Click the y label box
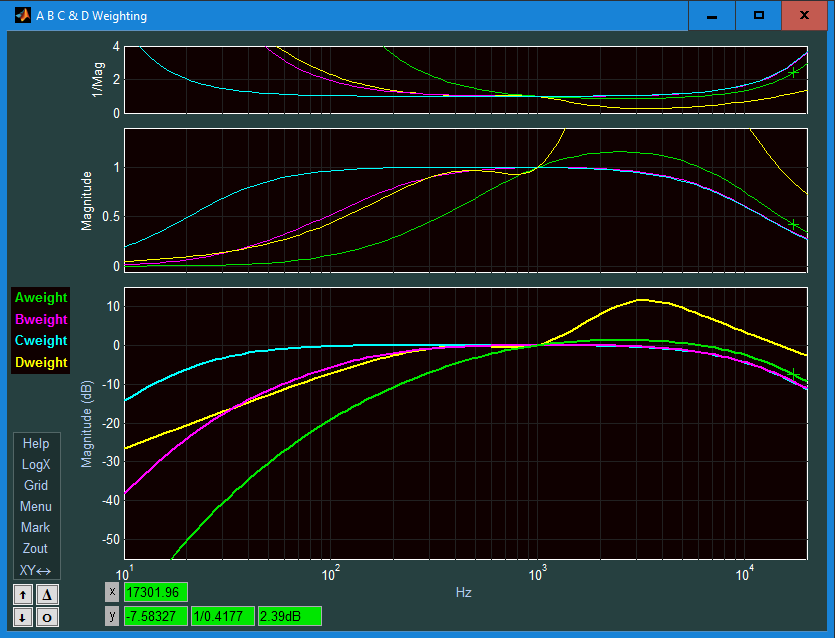 pos(112,616)
